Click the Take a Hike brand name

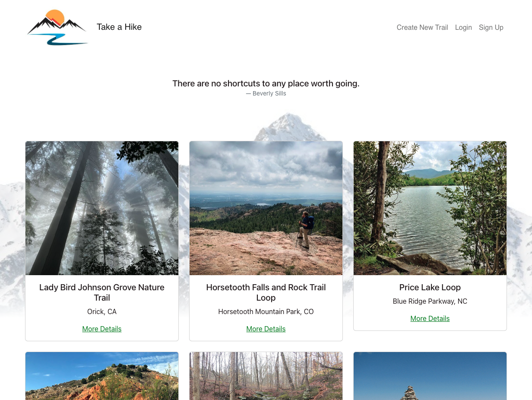tap(119, 27)
